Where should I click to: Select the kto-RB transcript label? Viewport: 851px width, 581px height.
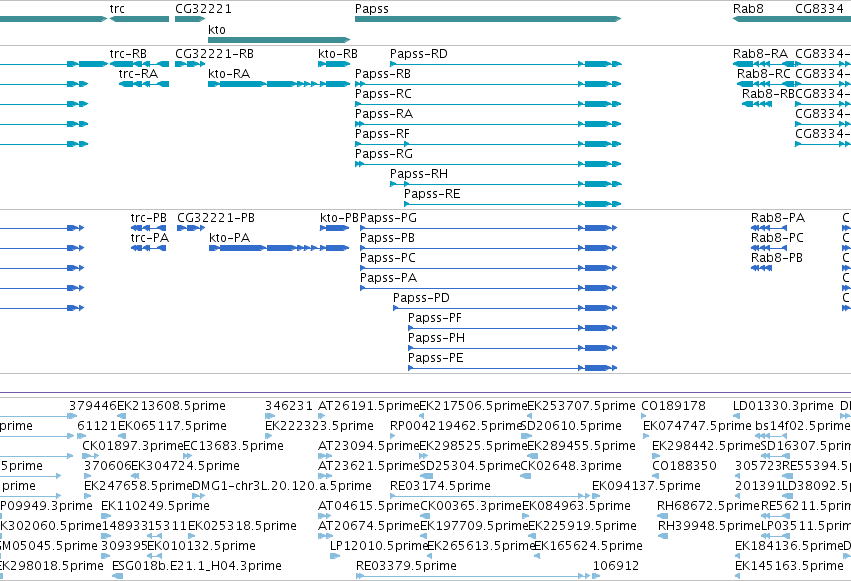338,54
